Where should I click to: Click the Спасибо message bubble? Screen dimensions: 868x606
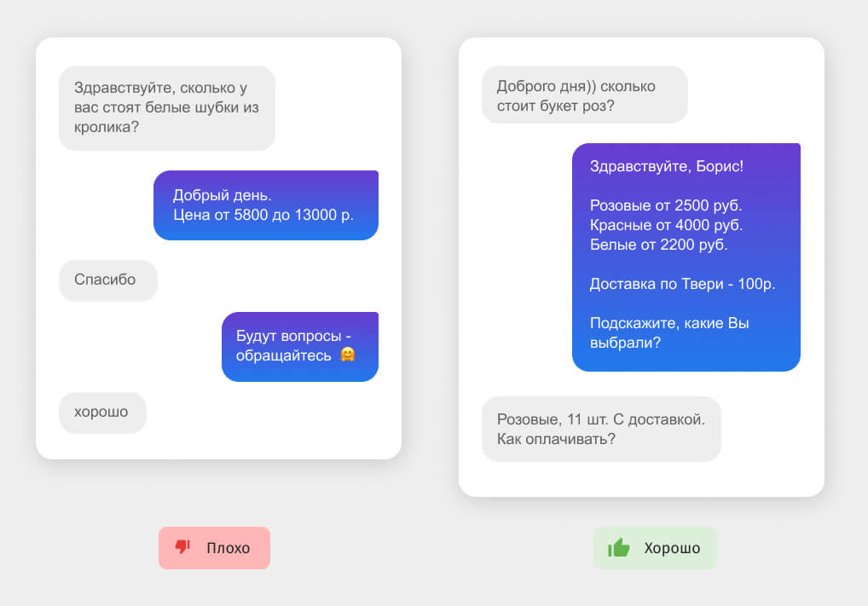pyautogui.click(x=108, y=280)
